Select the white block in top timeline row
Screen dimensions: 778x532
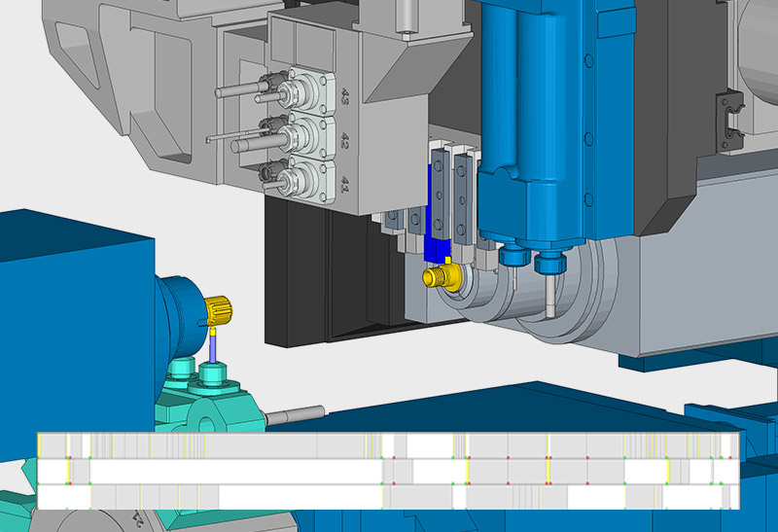coord(428,445)
